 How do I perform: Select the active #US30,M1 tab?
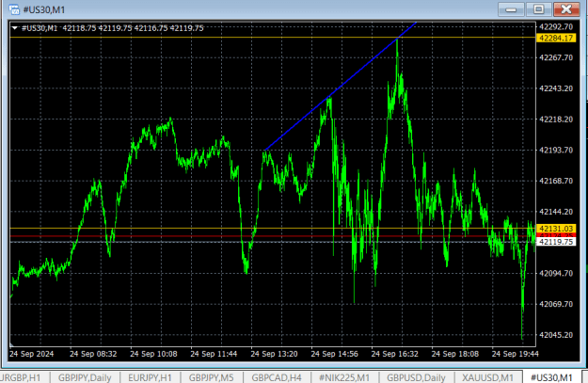(551, 377)
